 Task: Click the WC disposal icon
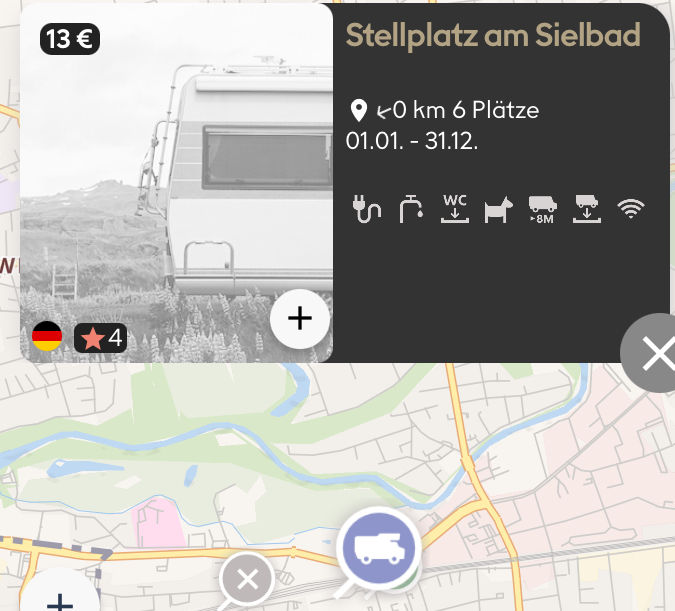[x=455, y=208]
